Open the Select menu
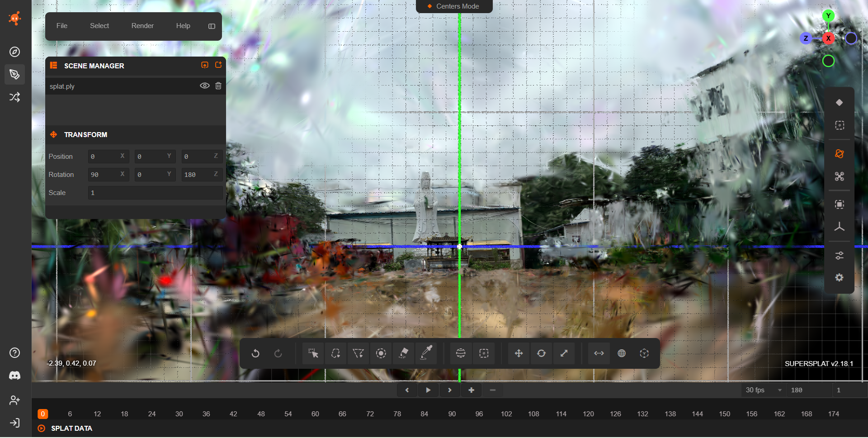 coord(99,26)
